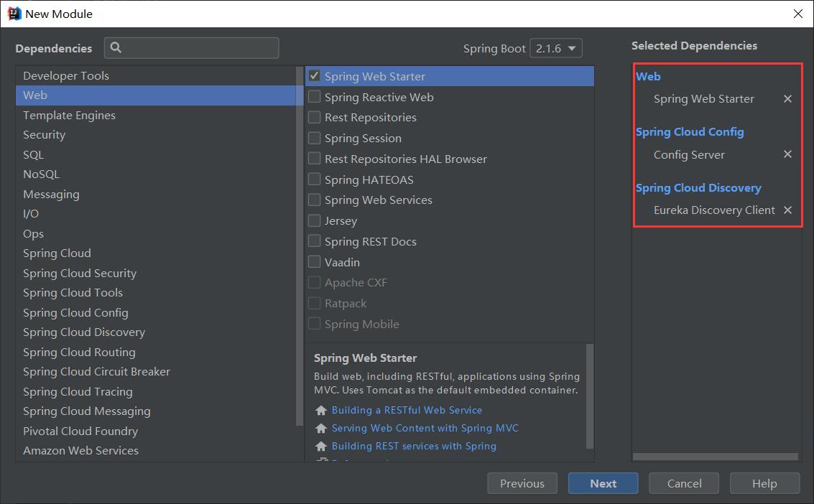The width and height of the screenshot is (814, 504).
Task: Click Spring Cloud Discovery heading in selected dependencies
Action: tap(699, 187)
